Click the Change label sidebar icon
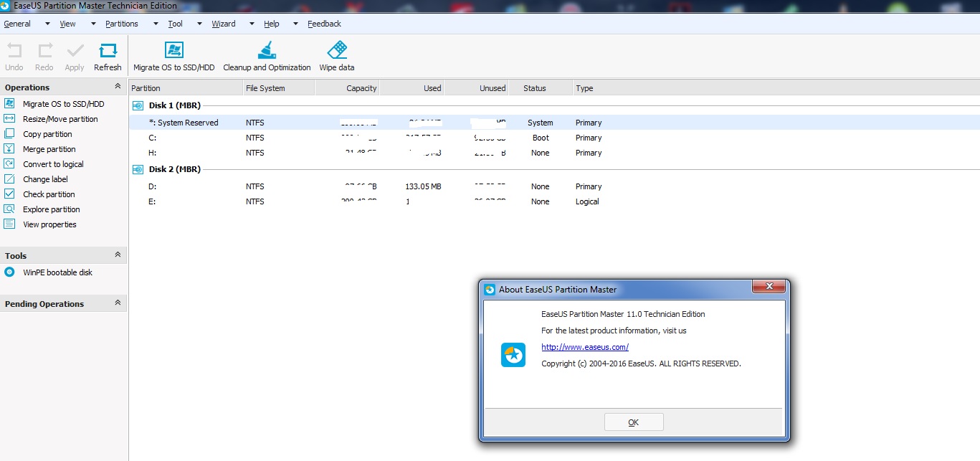 9,179
